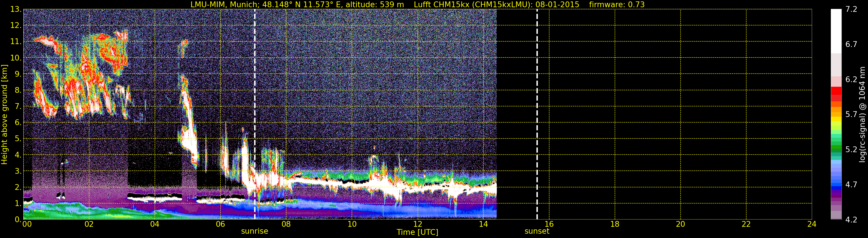This screenshot has height=238, width=868.
Task: Click the height axis tick label 7
Action: point(18,107)
